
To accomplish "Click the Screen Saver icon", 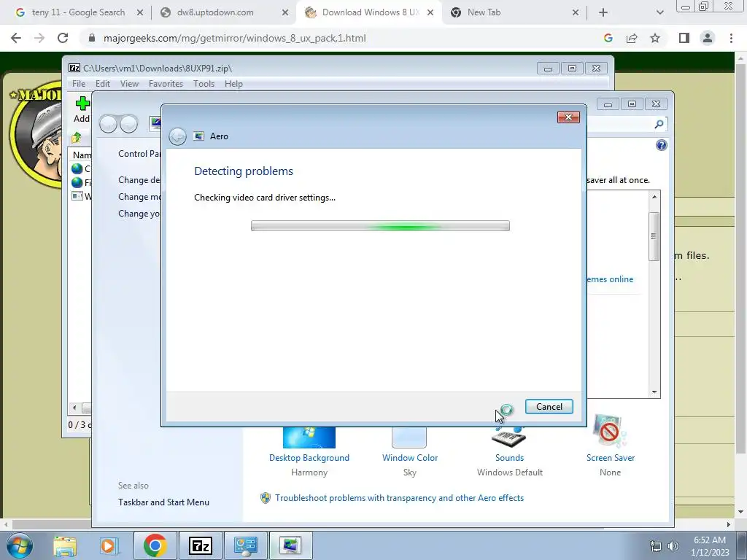I will (x=610, y=431).
